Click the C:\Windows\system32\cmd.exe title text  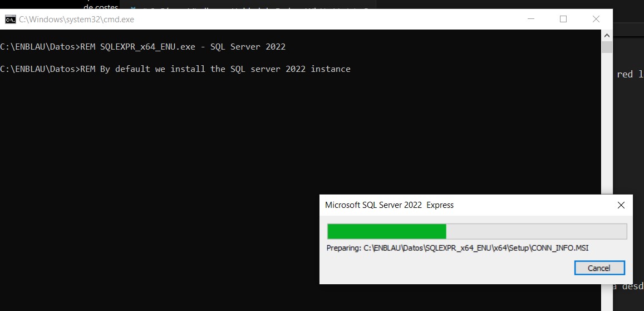point(76,20)
